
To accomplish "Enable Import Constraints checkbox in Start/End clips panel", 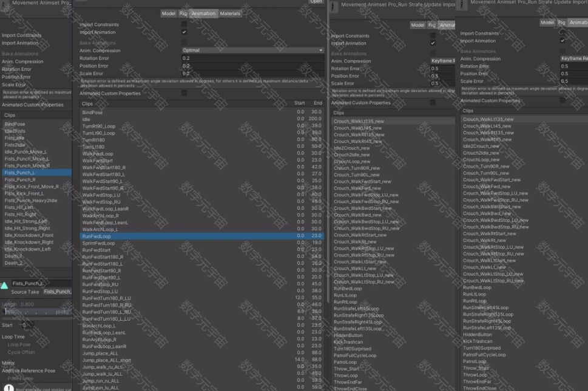I will point(184,24).
